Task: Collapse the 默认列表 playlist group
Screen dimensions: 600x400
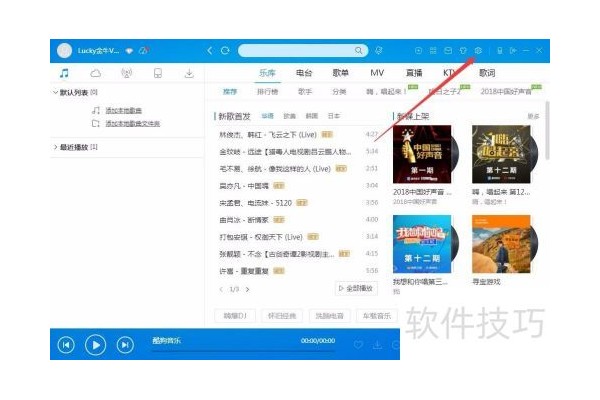Action: [55, 92]
